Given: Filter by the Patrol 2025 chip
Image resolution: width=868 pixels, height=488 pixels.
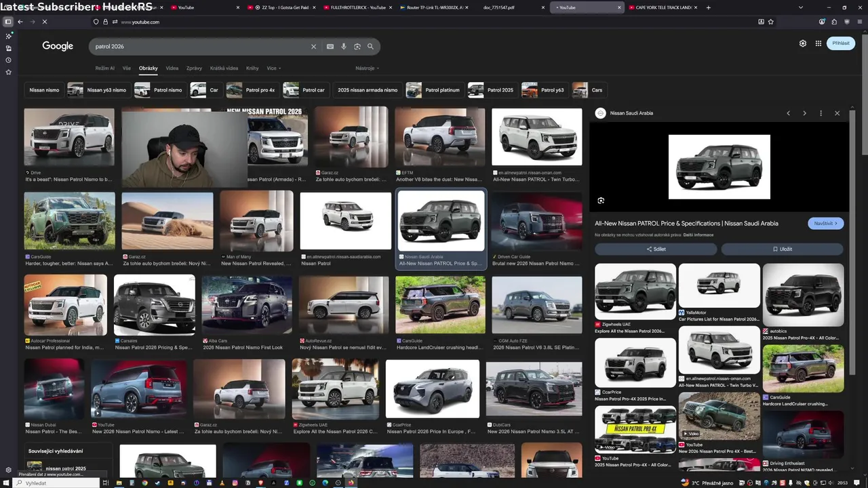Looking at the screenshot, I should [492, 90].
